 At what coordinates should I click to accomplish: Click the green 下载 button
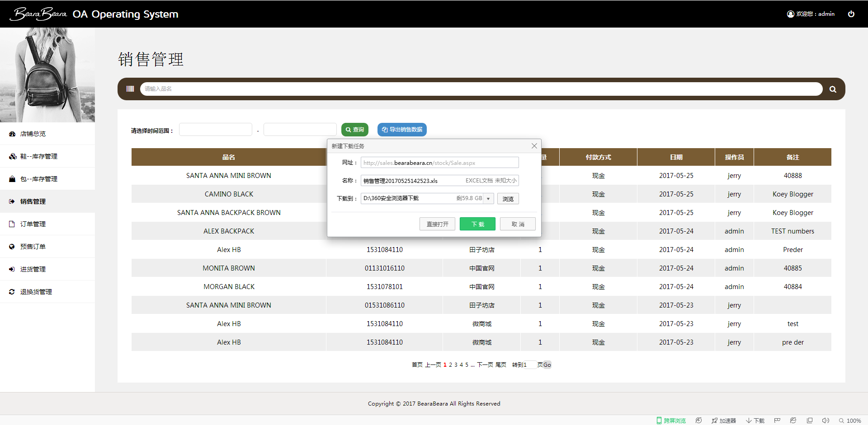[x=477, y=224]
